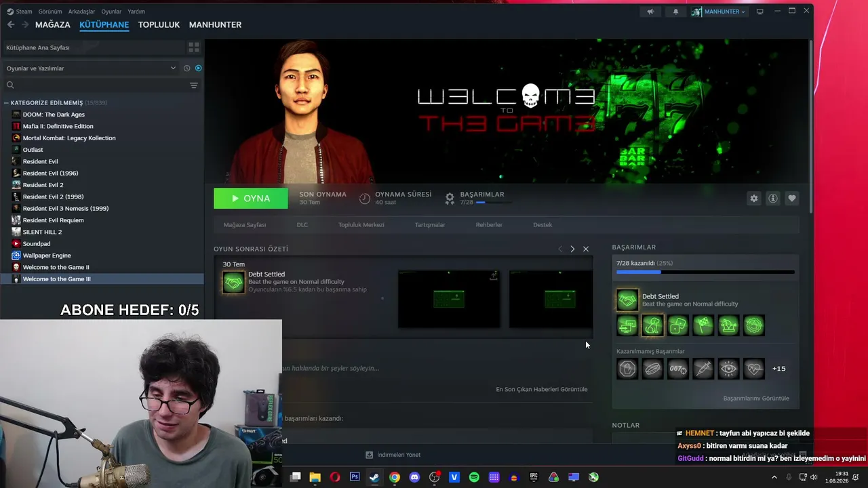Image resolution: width=868 pixels, height=488 pixels.
Task: Go to the MAĞAZA tab
Action: pos(53,24)
